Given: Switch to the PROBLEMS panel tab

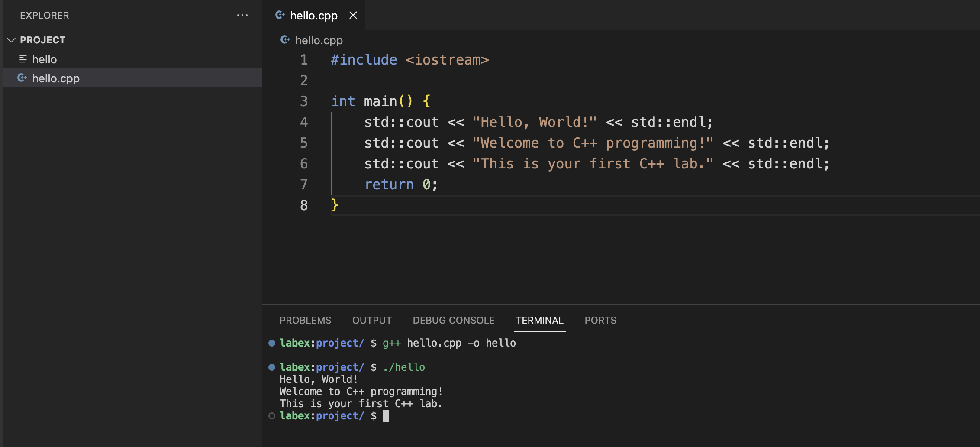Looking at the screenshot, I should 305,320.
